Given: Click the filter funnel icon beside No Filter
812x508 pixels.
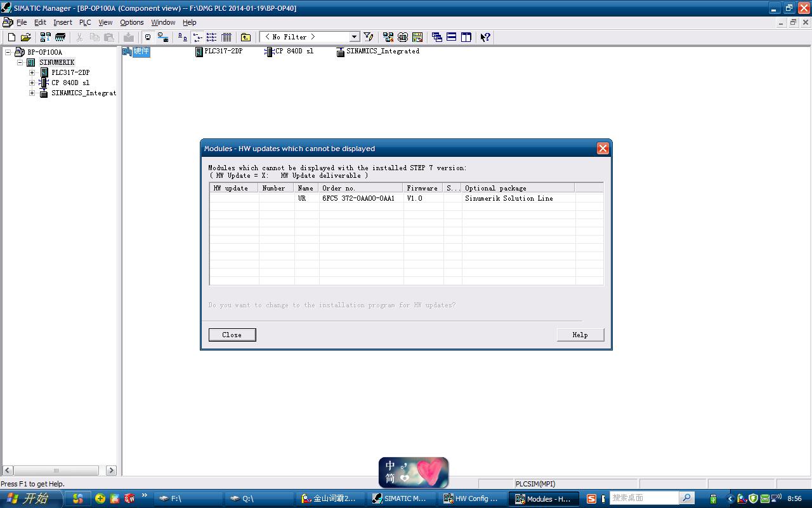Looking at the screenshot, I should point(369,37).
